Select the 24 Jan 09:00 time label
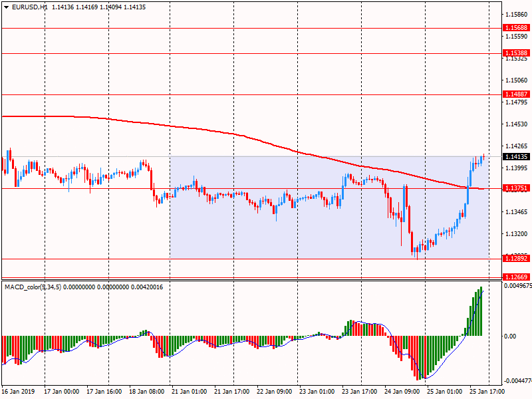This screenshot has width=532, height=399. click(x=402, y=391)
